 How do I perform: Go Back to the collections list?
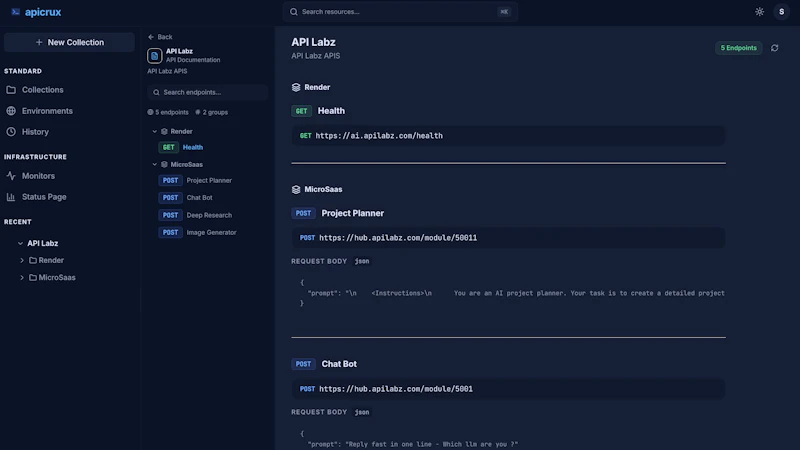pyautogui.click(x=160, y=37)
